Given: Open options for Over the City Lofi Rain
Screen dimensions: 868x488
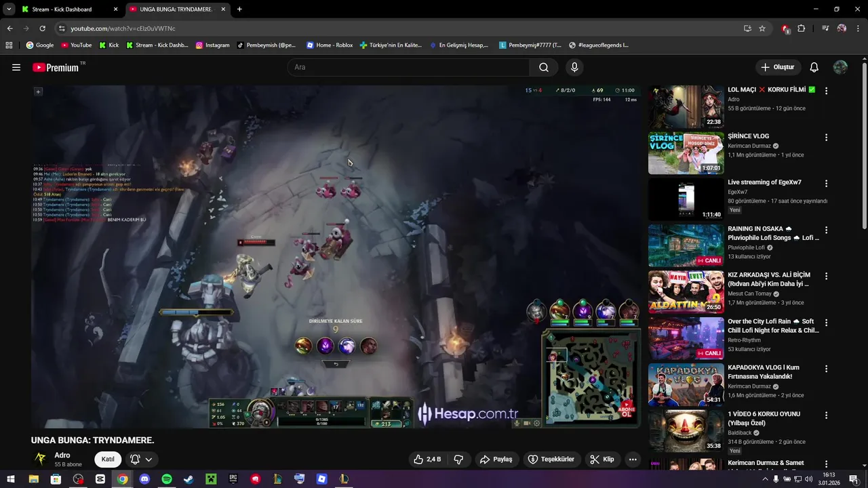Looking at the screenshot, I should [x=826, y=323].
